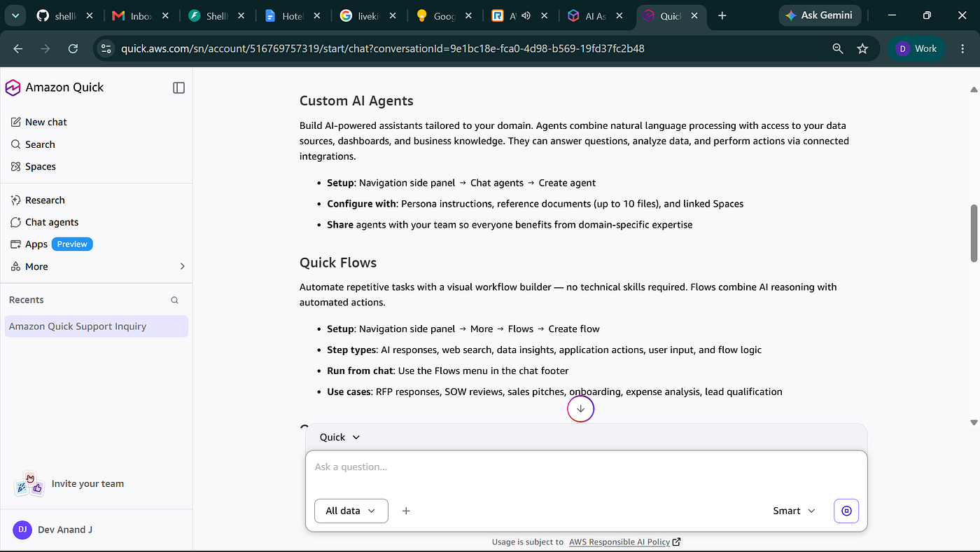Go forward in browser
Screen dimensions: 980x552
click(x=45, y=48)
